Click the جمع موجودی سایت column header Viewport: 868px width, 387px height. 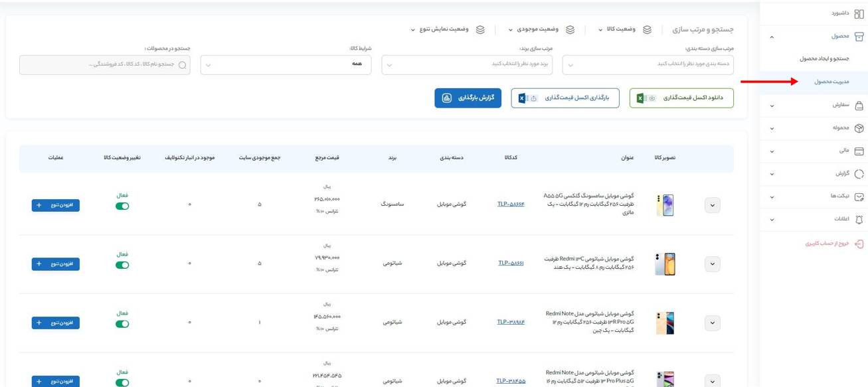260,158
